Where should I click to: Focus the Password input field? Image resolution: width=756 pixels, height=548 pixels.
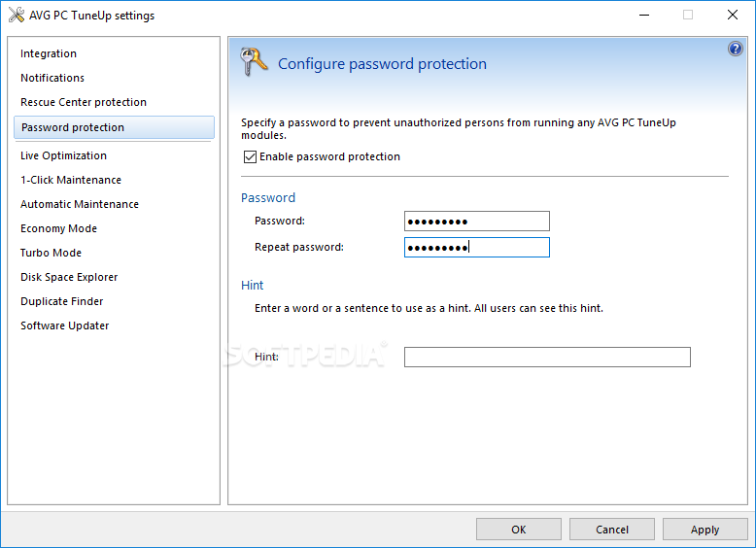[477, 222]
